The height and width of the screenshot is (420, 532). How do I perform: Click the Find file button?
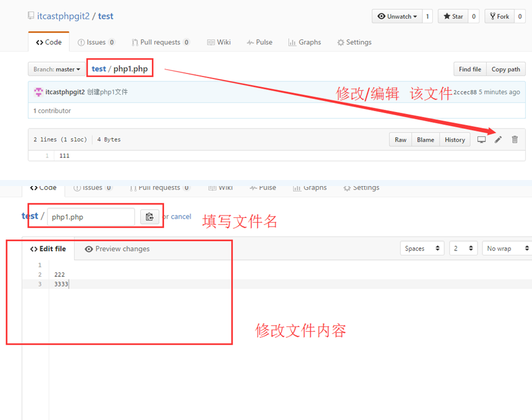click(470, 69)
